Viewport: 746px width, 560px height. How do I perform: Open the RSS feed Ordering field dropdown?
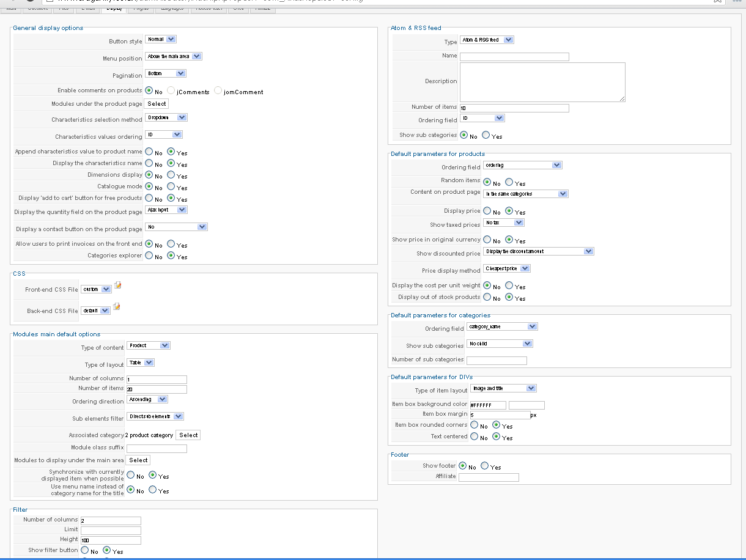[x=482, y=118]
